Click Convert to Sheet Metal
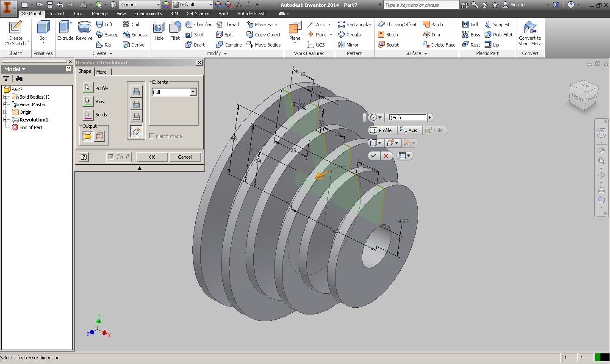Viewport: 610px width, 364px height. click(x=530, y=33)
